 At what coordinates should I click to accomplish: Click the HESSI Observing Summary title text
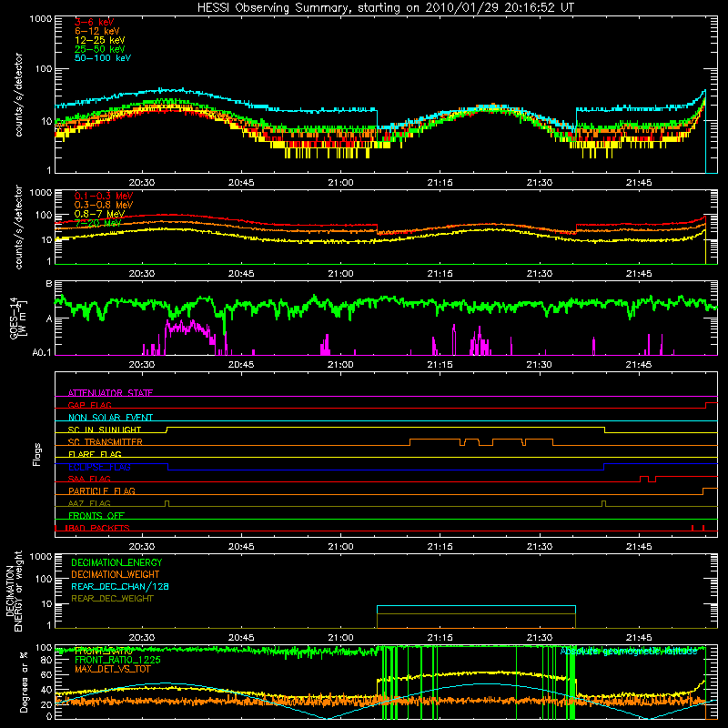tap(385, 8)
